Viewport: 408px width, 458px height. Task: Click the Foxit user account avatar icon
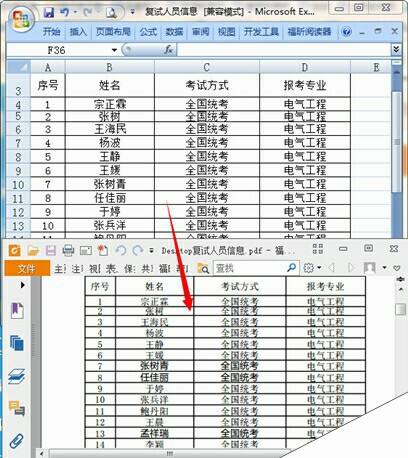369,268
